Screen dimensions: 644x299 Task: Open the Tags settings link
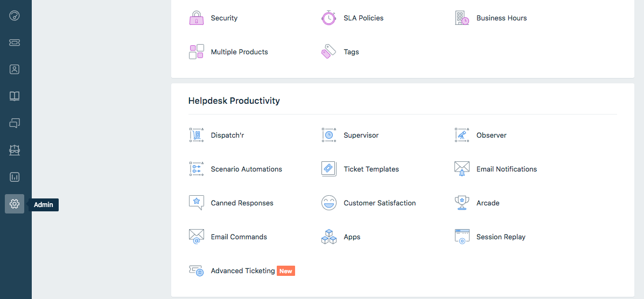[x=351, y=52]
